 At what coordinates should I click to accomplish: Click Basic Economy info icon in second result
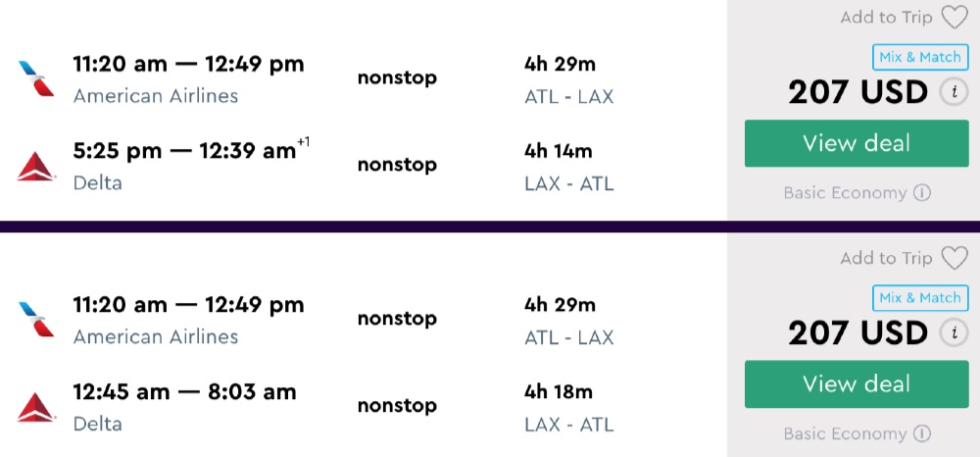(922, 433)
